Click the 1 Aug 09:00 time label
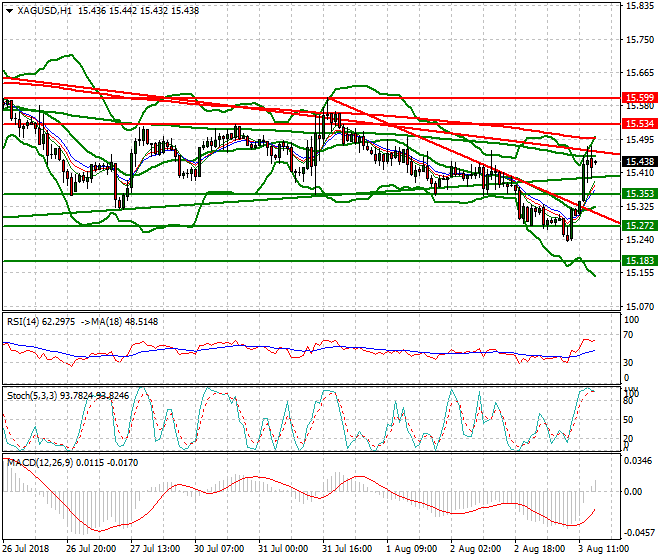 pos(411,549)
